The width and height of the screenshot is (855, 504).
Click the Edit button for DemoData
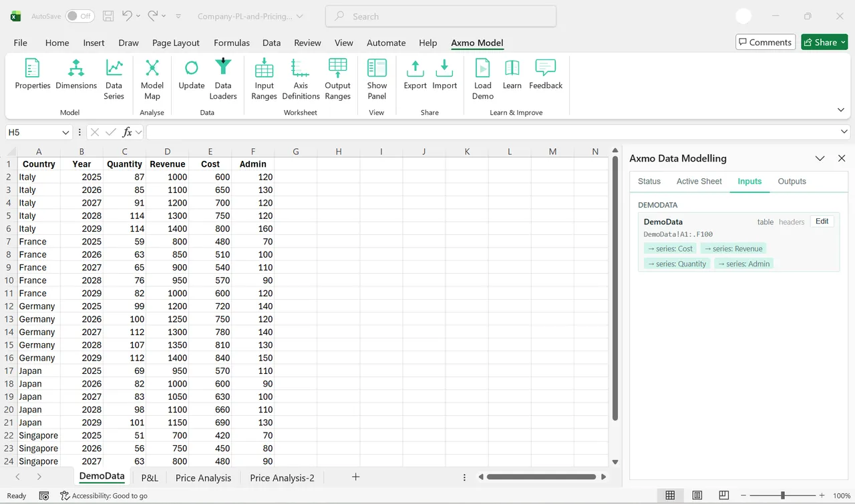click(822, 222)
